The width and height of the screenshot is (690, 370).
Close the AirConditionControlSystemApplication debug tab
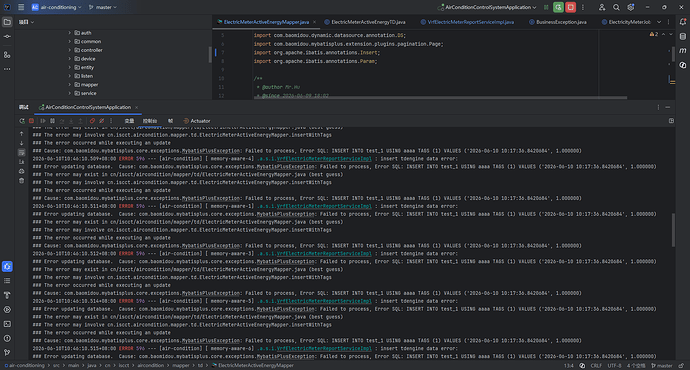(136, 107)
